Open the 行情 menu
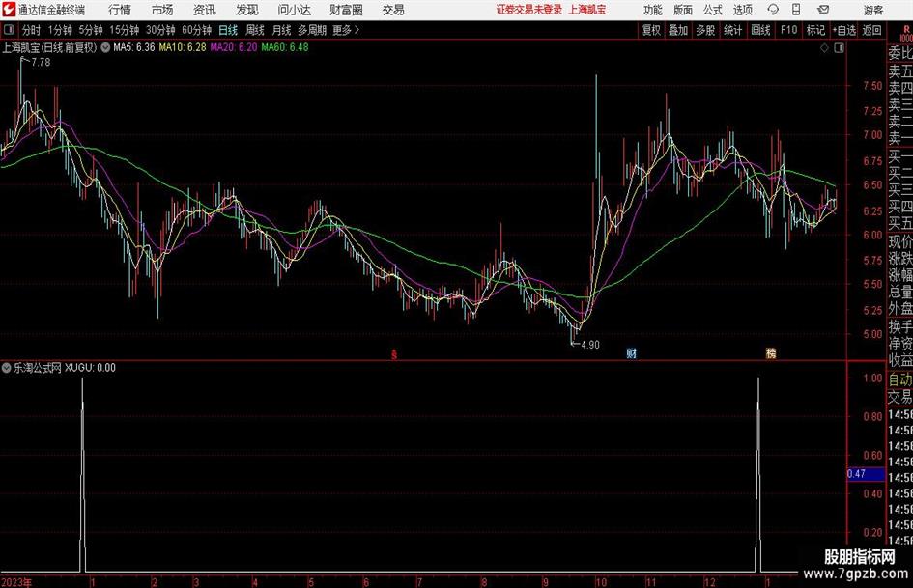Image resolution: width=913 pixels, height=588 pixels. pyautogui.click(x=120, y=10)
